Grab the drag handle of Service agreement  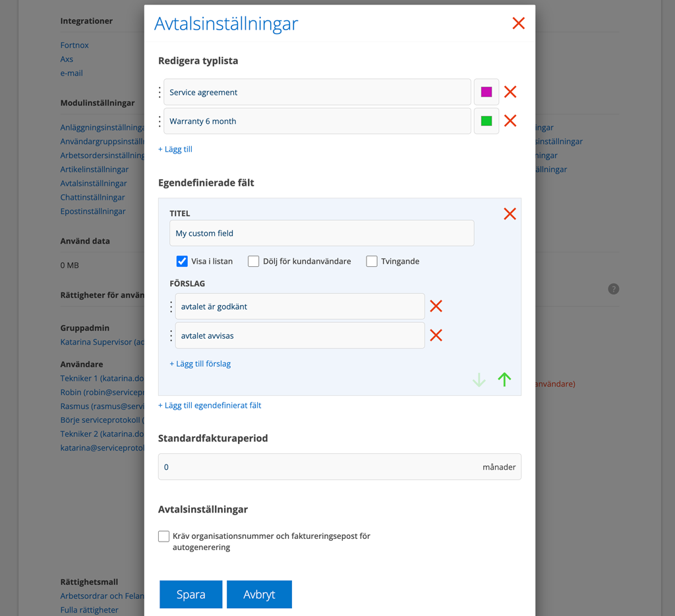click(x=160, y=92)
